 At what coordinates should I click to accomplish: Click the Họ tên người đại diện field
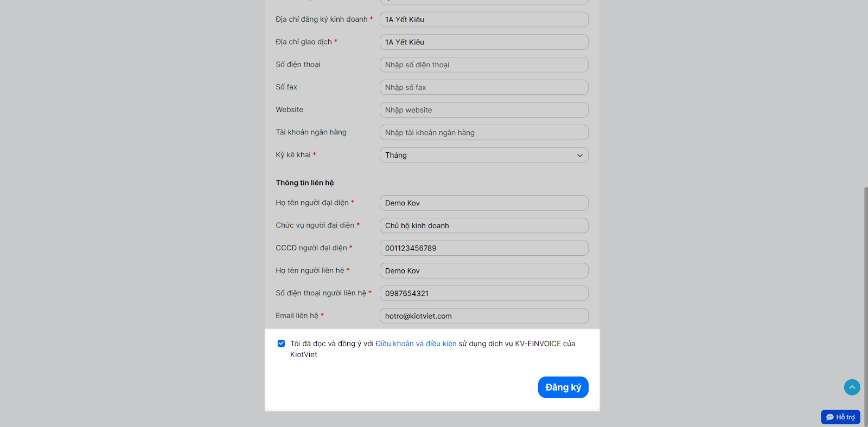click(483, 203)
